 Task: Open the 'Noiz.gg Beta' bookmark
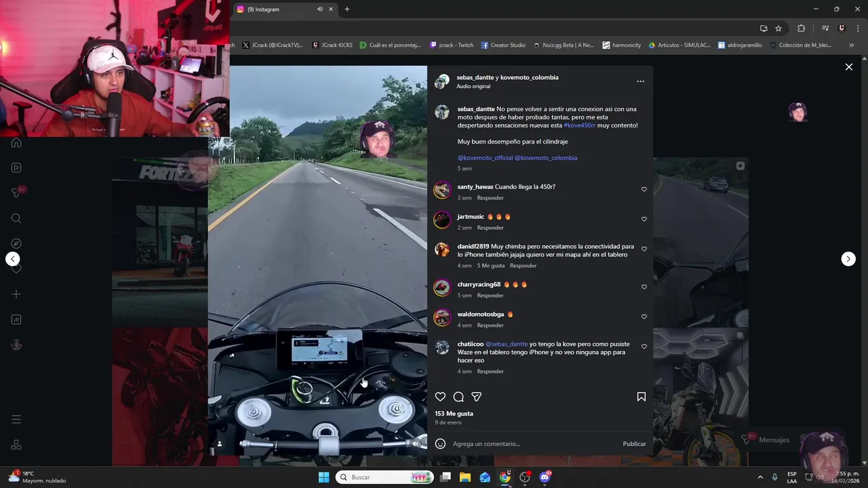[563, 45]
